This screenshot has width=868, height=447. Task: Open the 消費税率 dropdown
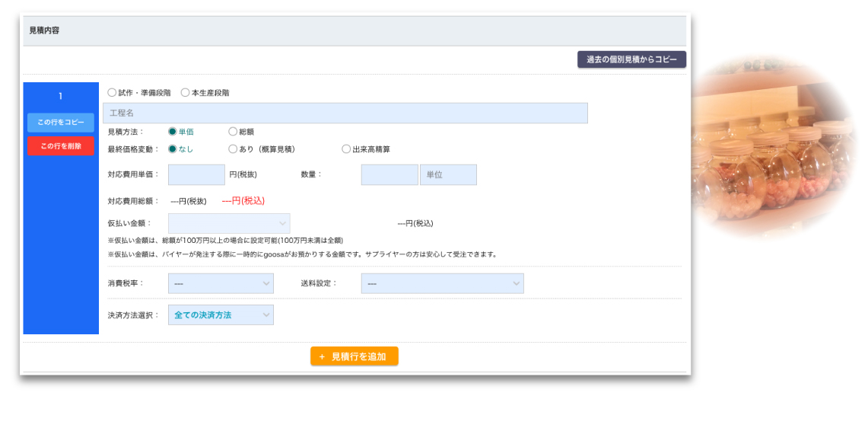(221, 283)
